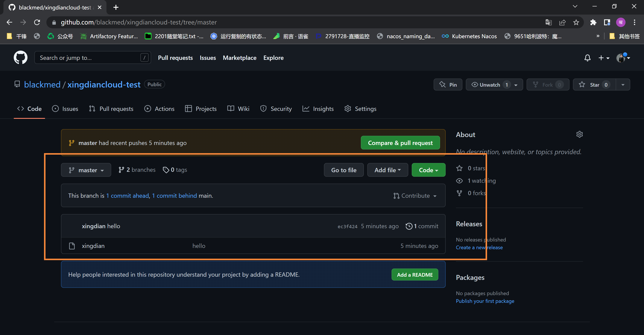This screenshot has height=335, width=644.
Task: Open the tab search chevron
Action: point(575,6)
